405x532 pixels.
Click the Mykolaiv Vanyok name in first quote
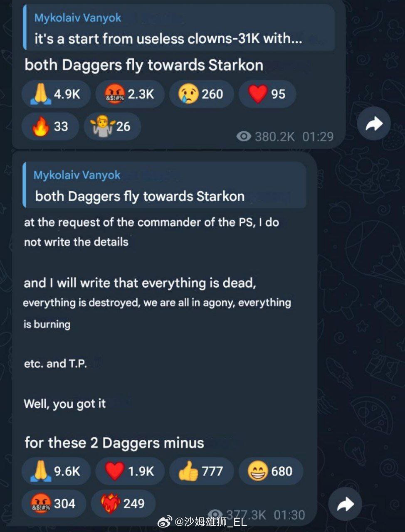pyautogui.click(x=78, y=18)
